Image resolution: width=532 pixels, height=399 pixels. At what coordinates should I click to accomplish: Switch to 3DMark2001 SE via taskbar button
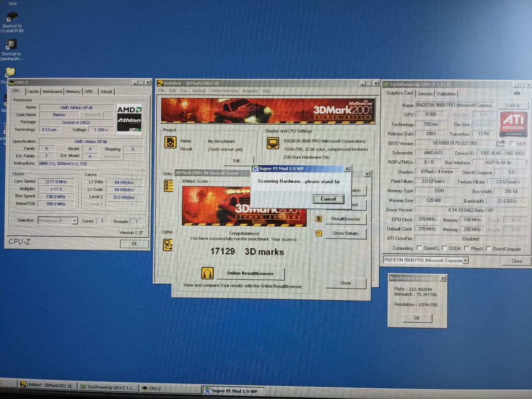[x=47, y=385]
